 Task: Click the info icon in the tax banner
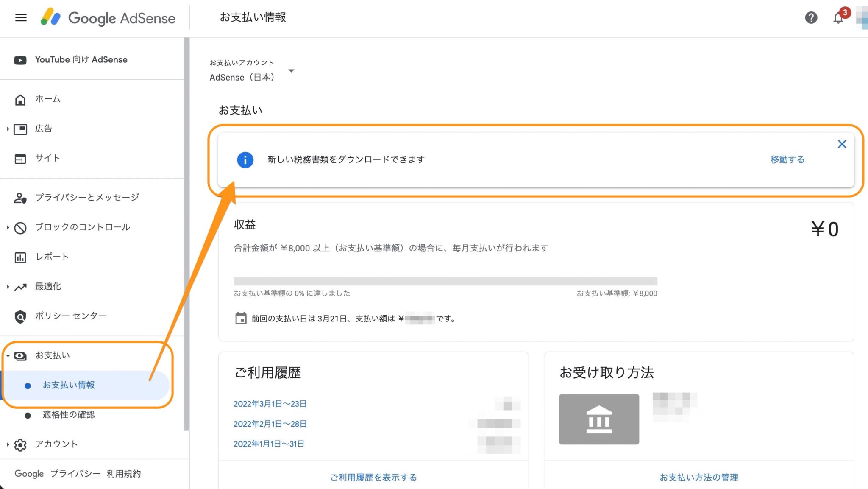pyautogui.click(x=245, y=160)
